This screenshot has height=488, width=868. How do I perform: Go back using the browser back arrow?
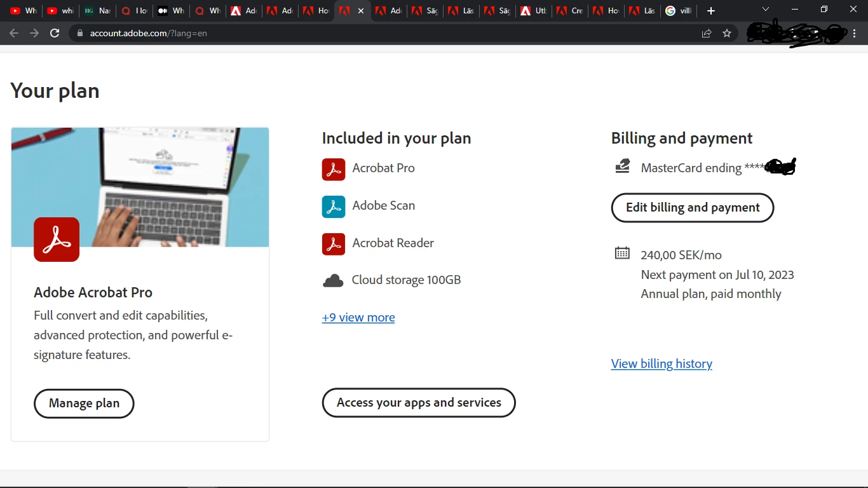pos(14,33)
